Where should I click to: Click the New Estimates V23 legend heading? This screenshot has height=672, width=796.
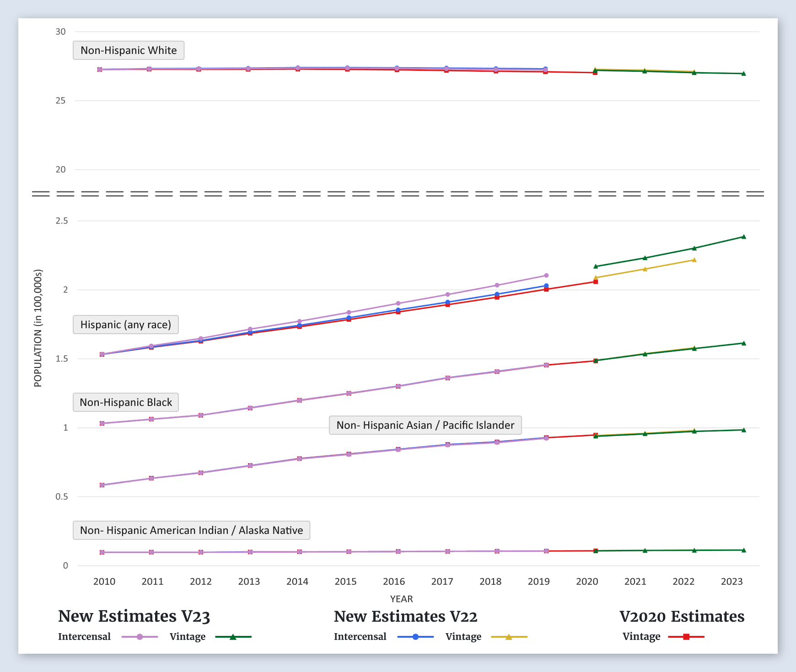click(134, 616)
